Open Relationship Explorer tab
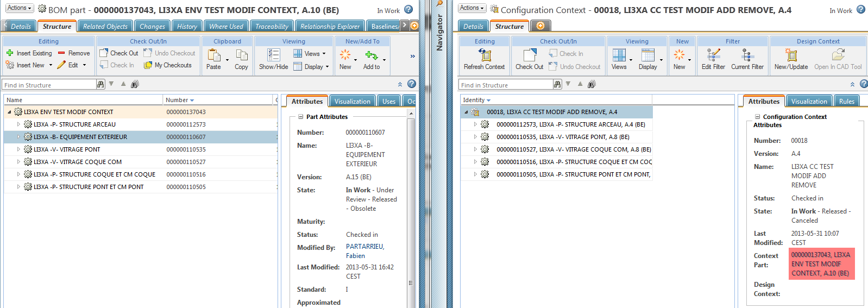 [x=330, y=26]
